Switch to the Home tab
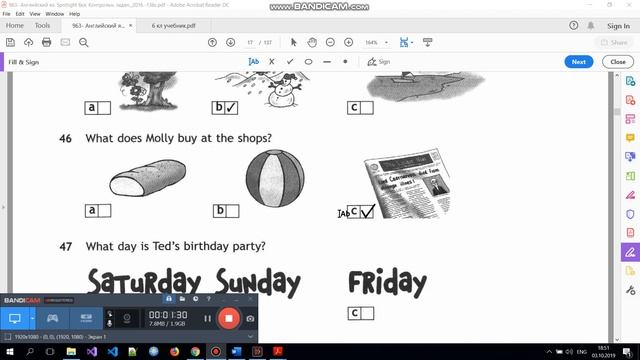Image resolution: width=640 pixels, height=360 pixels. pyautogui.click(x=15, y=25)
